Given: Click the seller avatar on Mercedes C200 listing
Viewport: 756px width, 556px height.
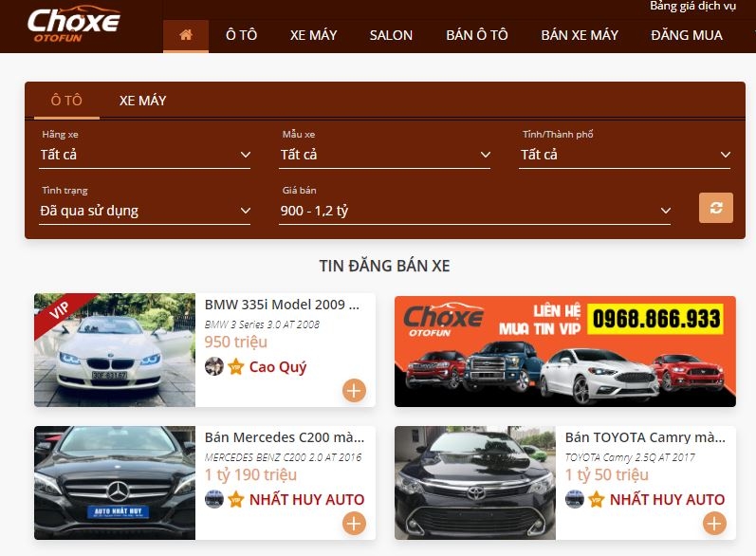Looking at the screenshot, I should click(214, 499).
